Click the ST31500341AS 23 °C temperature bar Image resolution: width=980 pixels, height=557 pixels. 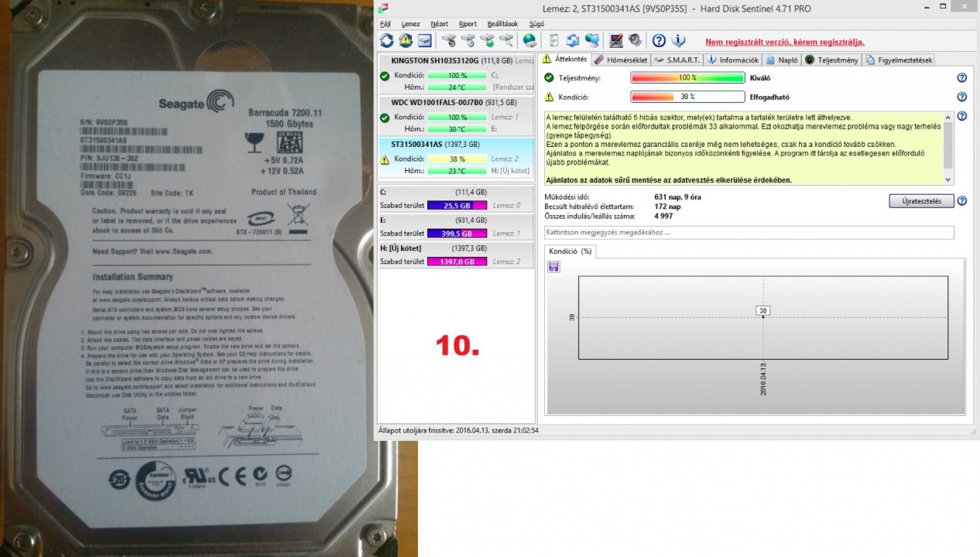point(457,171)
